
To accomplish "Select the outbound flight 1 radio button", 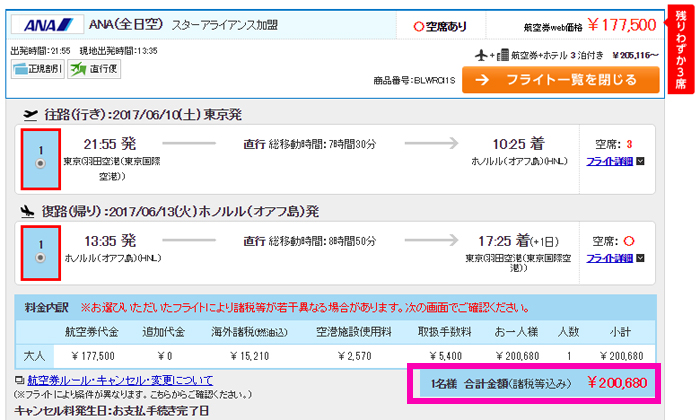I will (41, 163).
